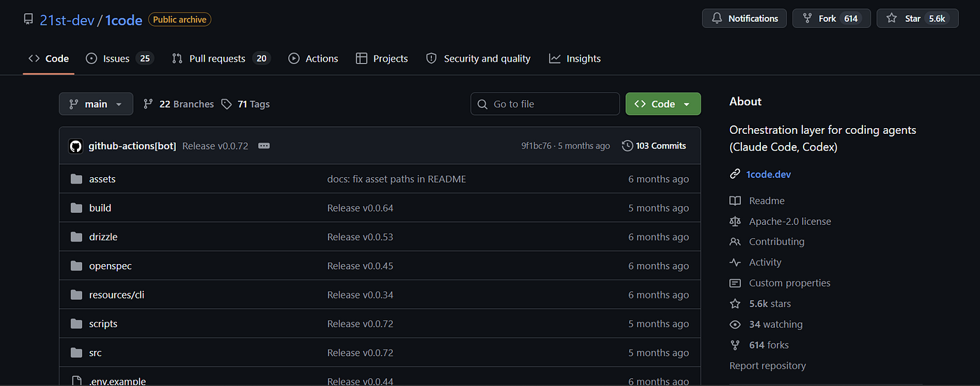Open commit hash 9f1bc76

(536, 146)
